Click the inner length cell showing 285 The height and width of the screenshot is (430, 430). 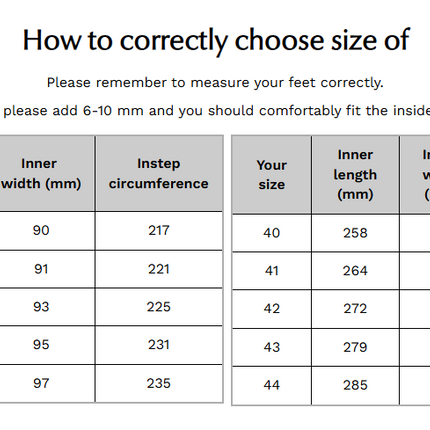pyautogui.click(x=355, y=386)
